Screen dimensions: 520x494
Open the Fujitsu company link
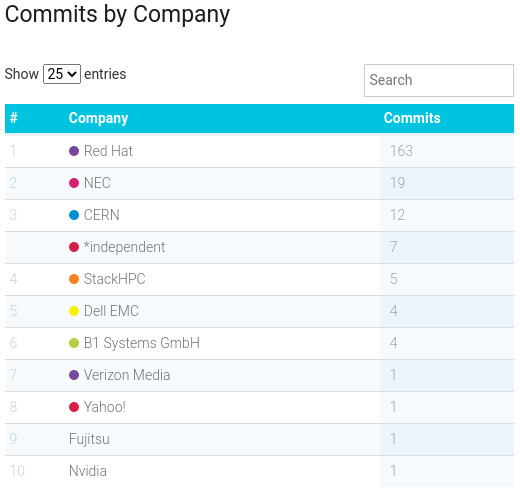89,439
